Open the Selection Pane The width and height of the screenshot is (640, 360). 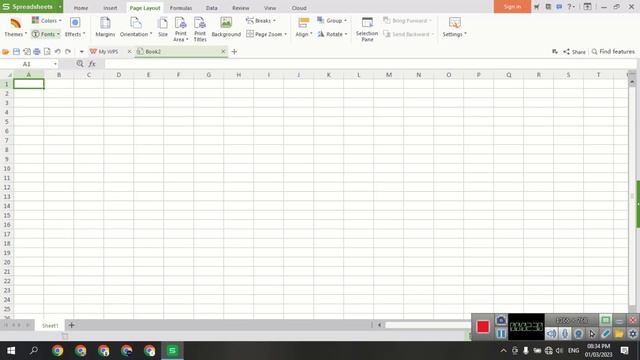click(367, 29)
